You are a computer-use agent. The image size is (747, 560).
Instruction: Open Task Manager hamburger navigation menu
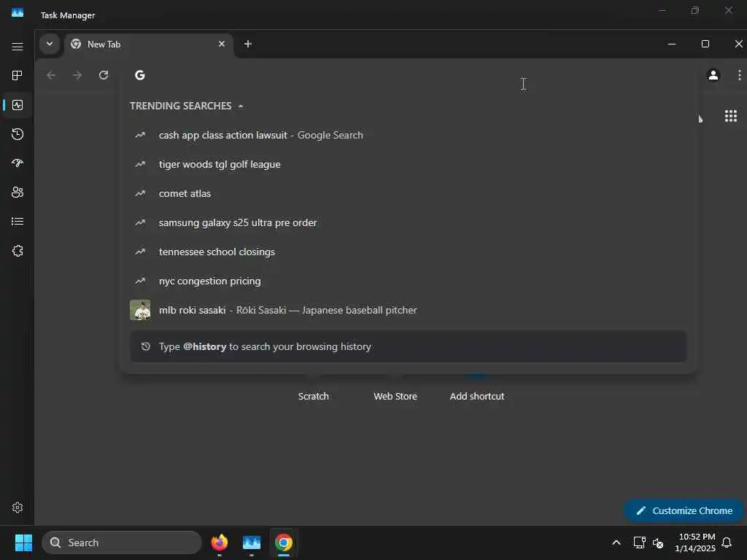(18, 46)
